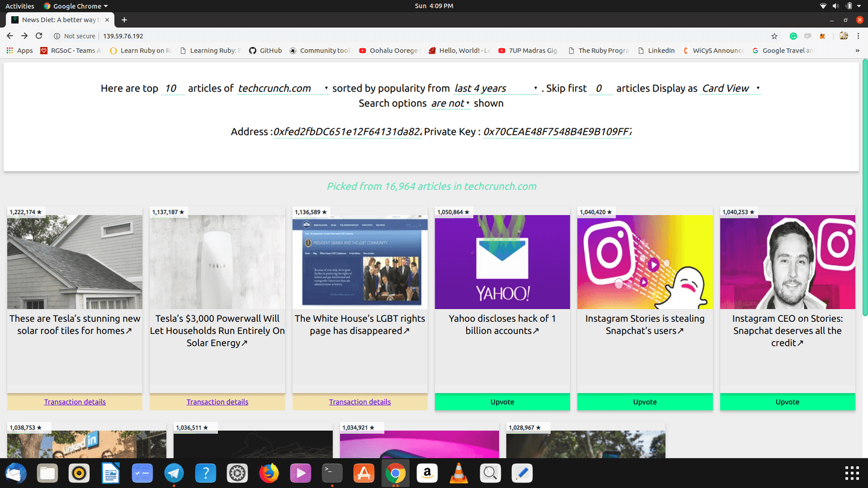Toggle the search options 'are not' dropdown
This screenshot has height=488, width=868.
450,104
